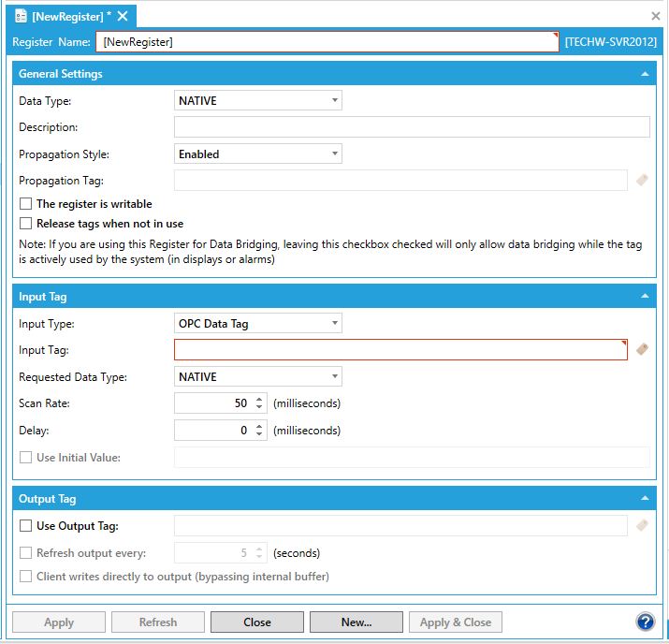This screenshot has height=644, width=669.
Task: Open the Data Type dropdown
Action: pyautogui.click(x=257, y=101)
